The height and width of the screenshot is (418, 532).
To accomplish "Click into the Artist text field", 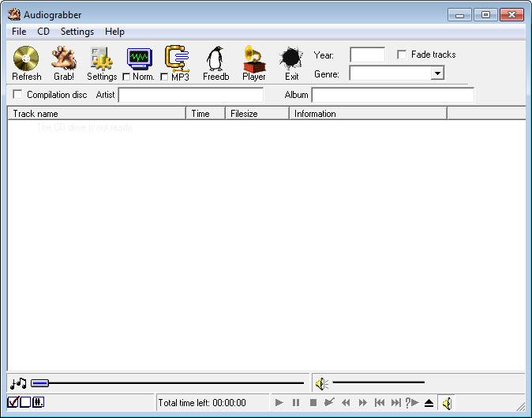I will point(191,95).
